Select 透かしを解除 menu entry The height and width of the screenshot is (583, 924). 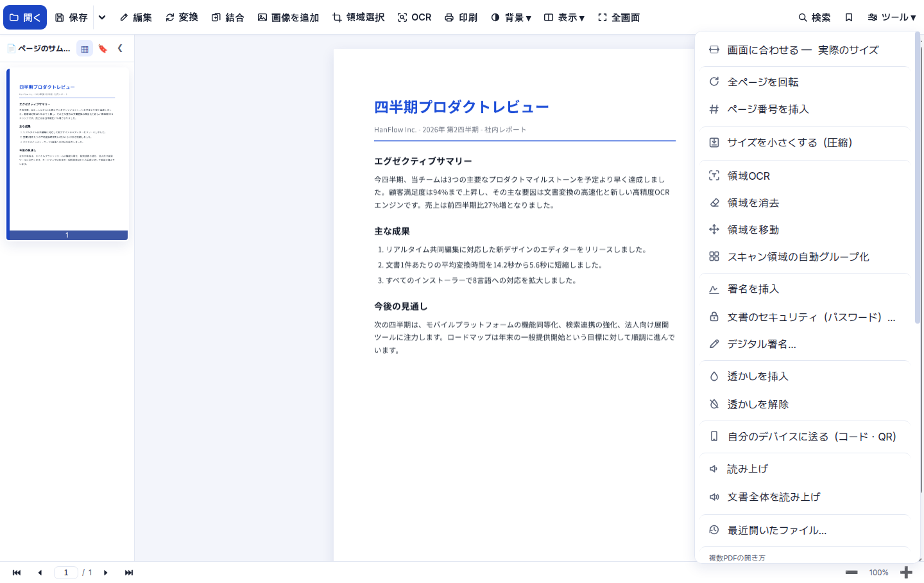click(805, 405)
